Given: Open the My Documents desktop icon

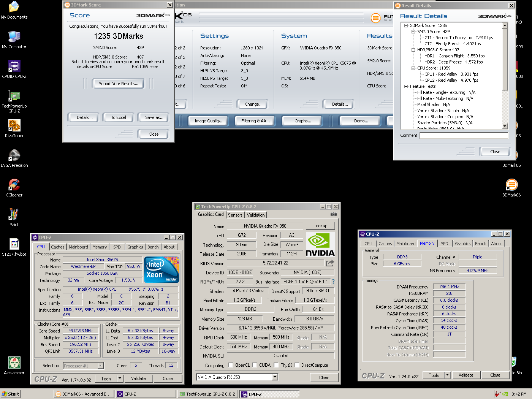Looking at the screenshot, I should pos(14,10).
